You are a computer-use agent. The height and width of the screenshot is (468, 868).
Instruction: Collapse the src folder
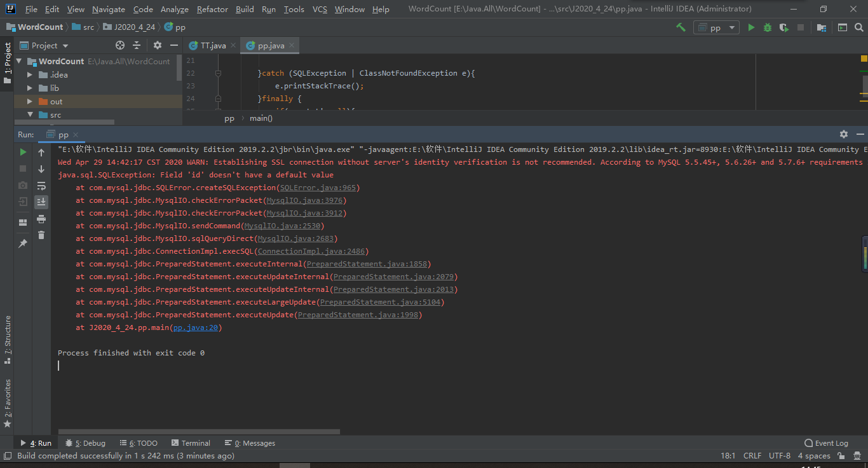[30, 115]
